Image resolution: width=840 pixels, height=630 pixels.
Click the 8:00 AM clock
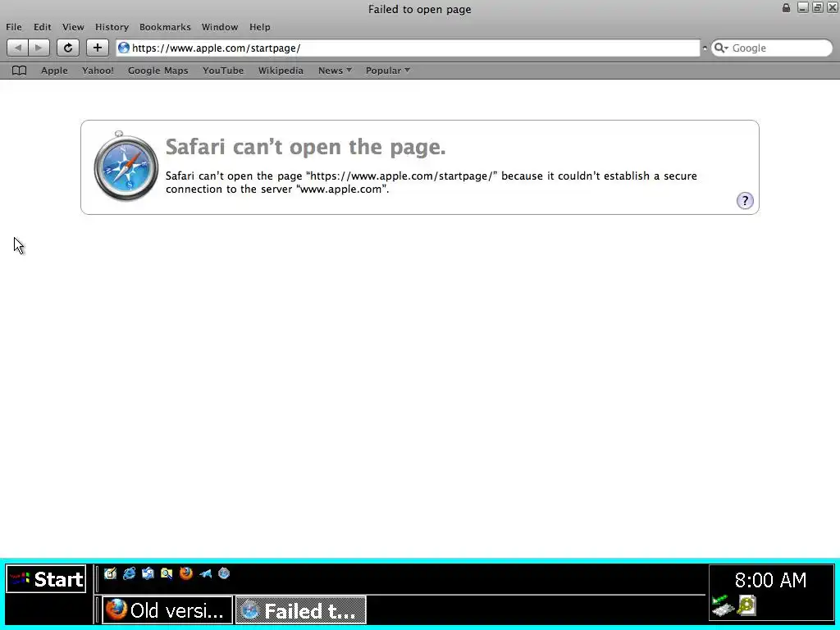coord(770,580)
